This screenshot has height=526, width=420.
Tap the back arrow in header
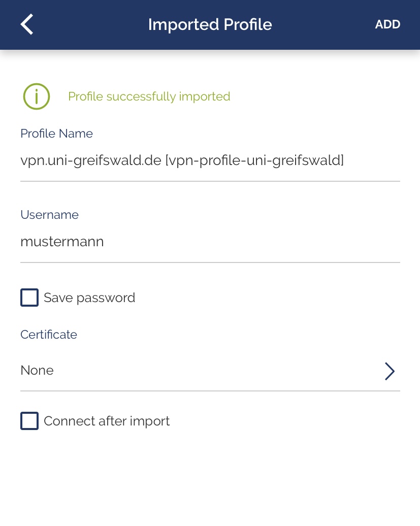click(x=27, y=24)
